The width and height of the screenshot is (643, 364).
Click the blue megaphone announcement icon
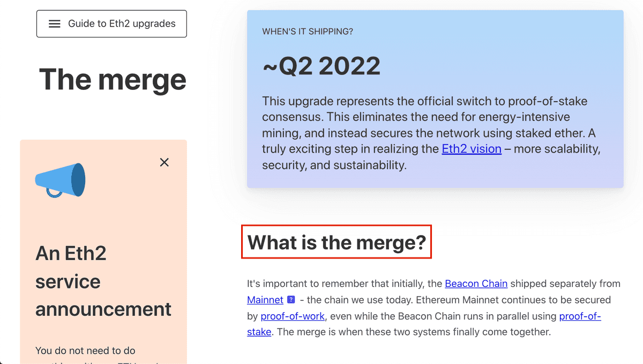coord(60,179)
